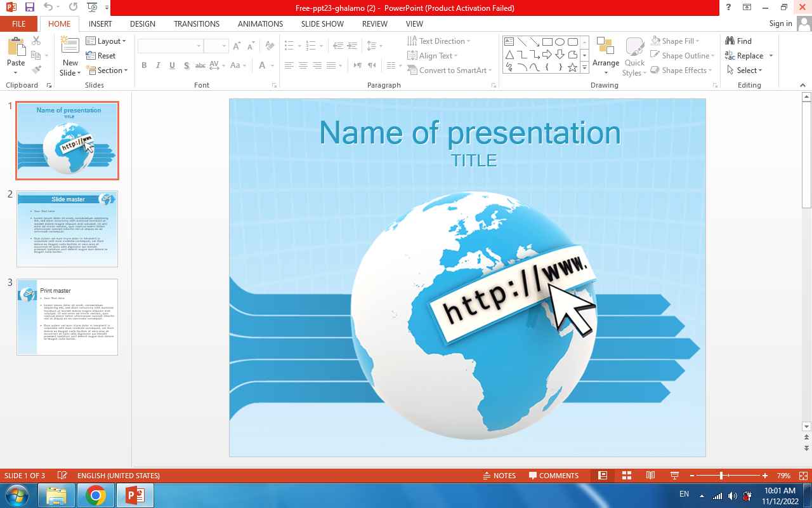Click the Fit slide to window icon

[803, 476]
